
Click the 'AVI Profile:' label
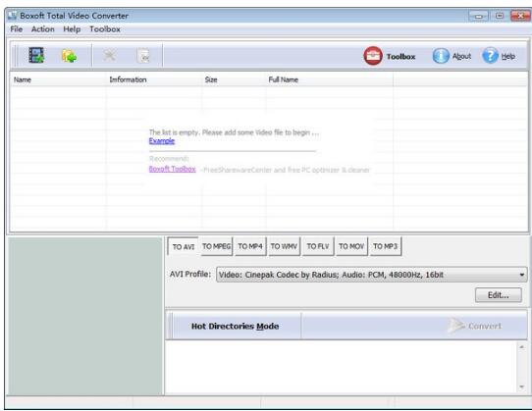point(190,274)
